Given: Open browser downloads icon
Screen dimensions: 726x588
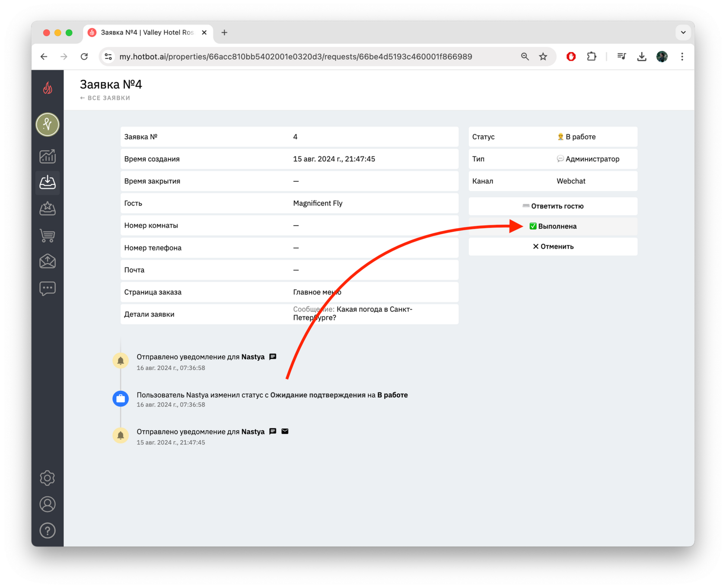Looking at the screenshot, I should (642, 57).
